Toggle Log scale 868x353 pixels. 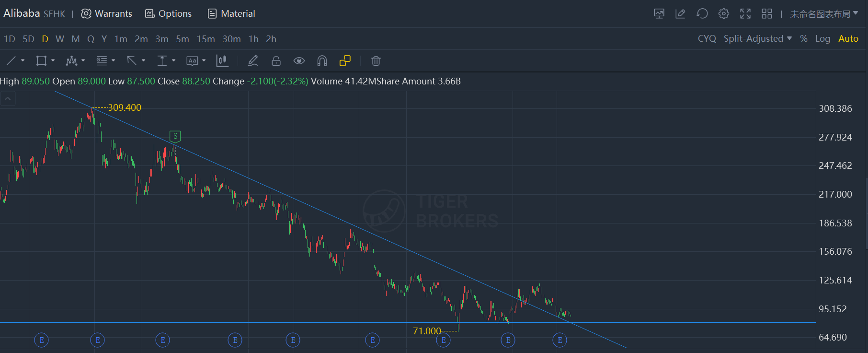click(x=823, y=39)
